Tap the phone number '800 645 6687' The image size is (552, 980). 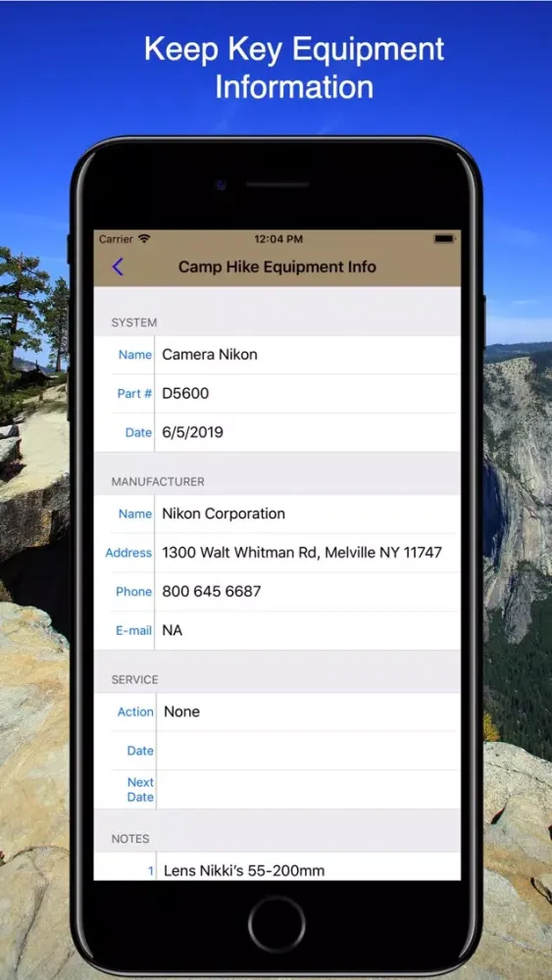coord(308,591)
